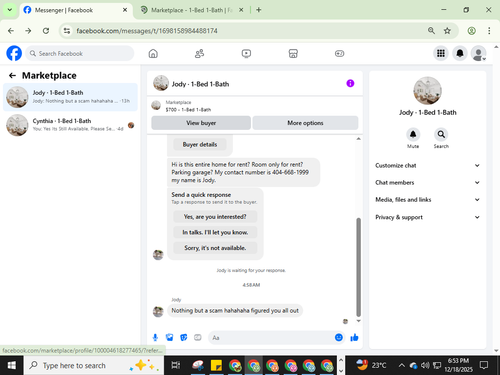Click the chat scroll down arrow
The height and width of the screenshot is (375, 500).
359,321
